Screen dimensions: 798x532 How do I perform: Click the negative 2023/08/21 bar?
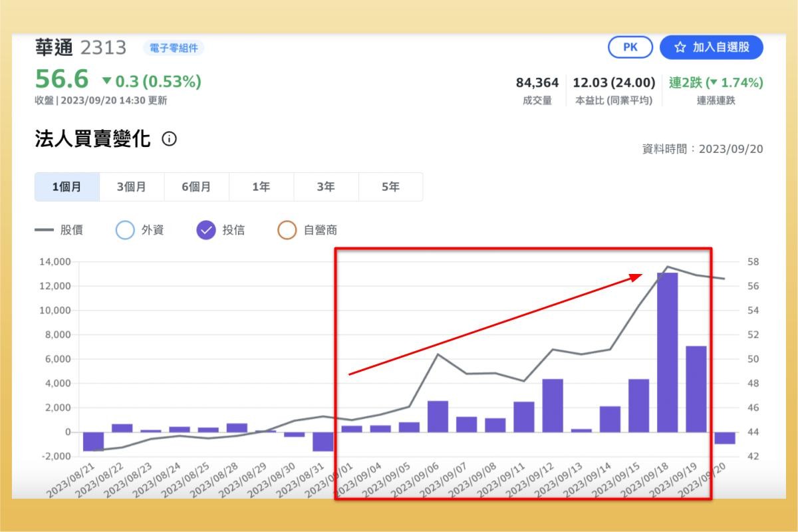pos(94,442)
